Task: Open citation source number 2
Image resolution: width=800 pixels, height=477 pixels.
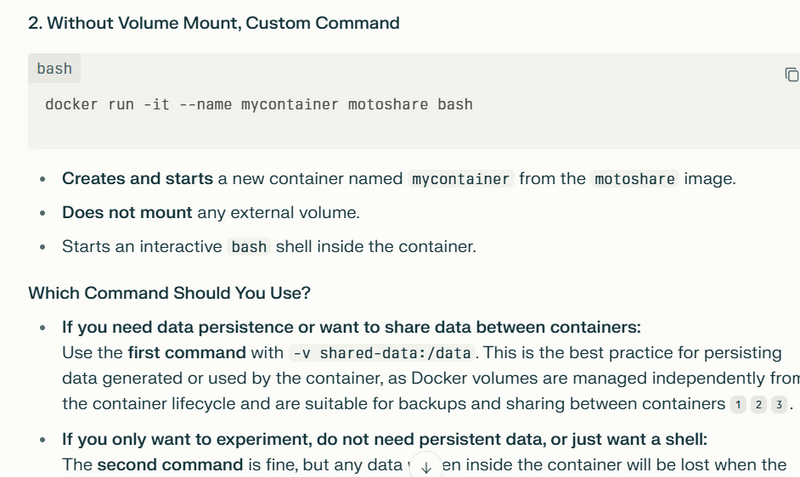Action: pyautogui.click(x=759, y=405)
